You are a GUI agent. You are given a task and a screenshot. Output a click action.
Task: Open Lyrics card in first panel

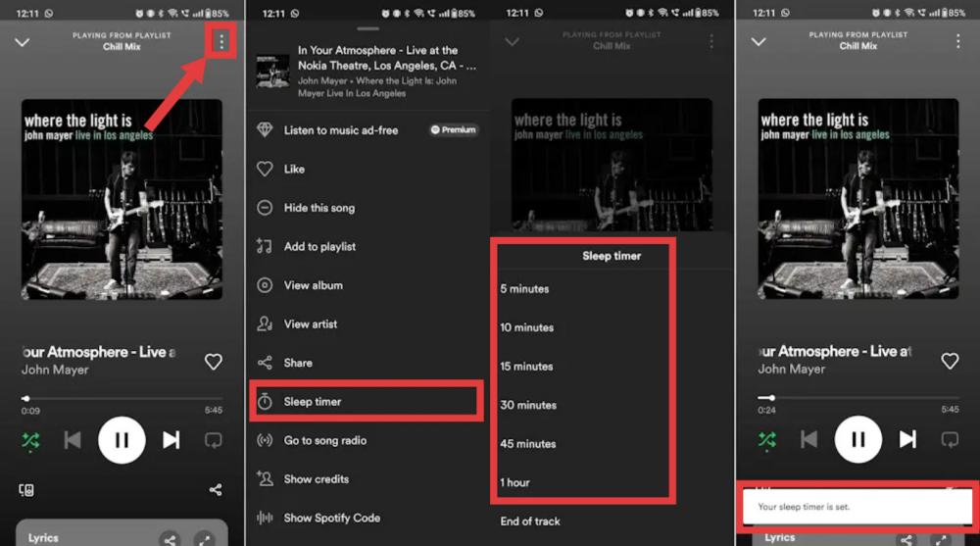click(122, 533)
